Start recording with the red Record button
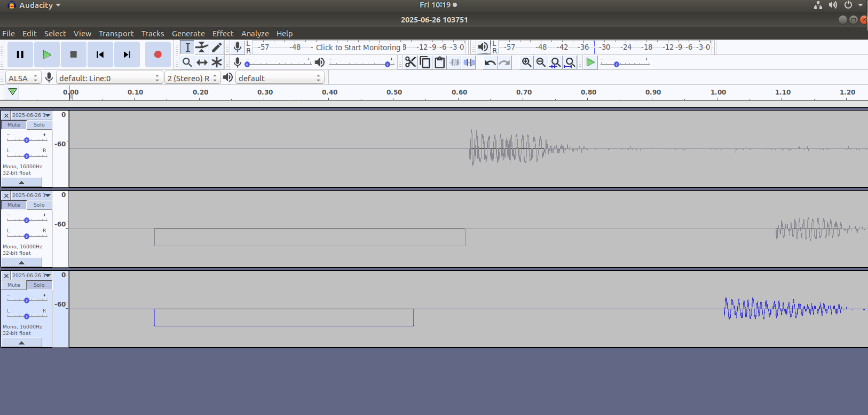The height and width of the screenshot is (415, 868). [x=157, y=54]
